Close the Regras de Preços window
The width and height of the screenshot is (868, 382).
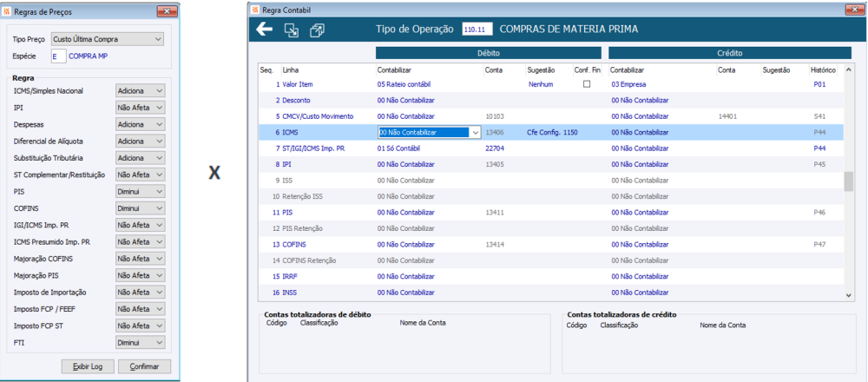click(x=168, y=11)
